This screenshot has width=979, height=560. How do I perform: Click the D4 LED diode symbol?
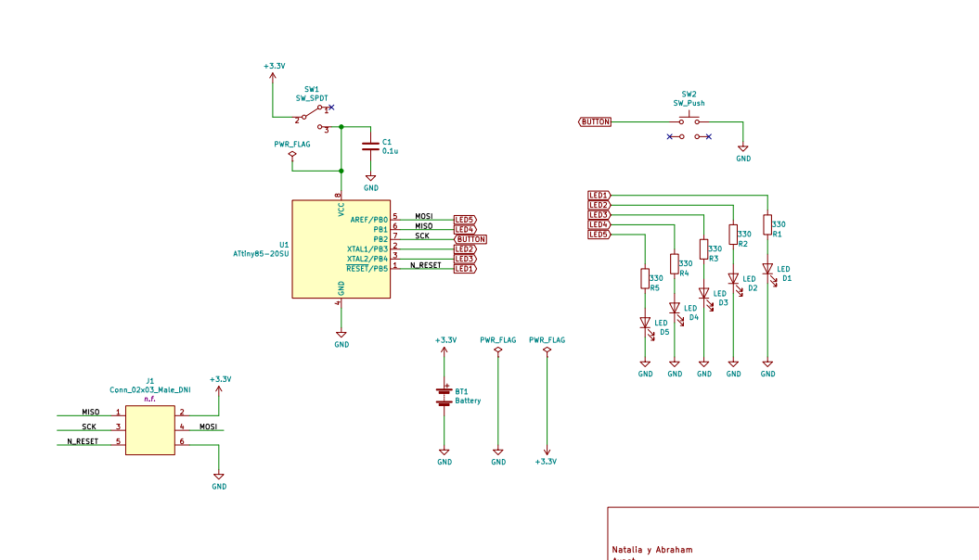[676, 312]
